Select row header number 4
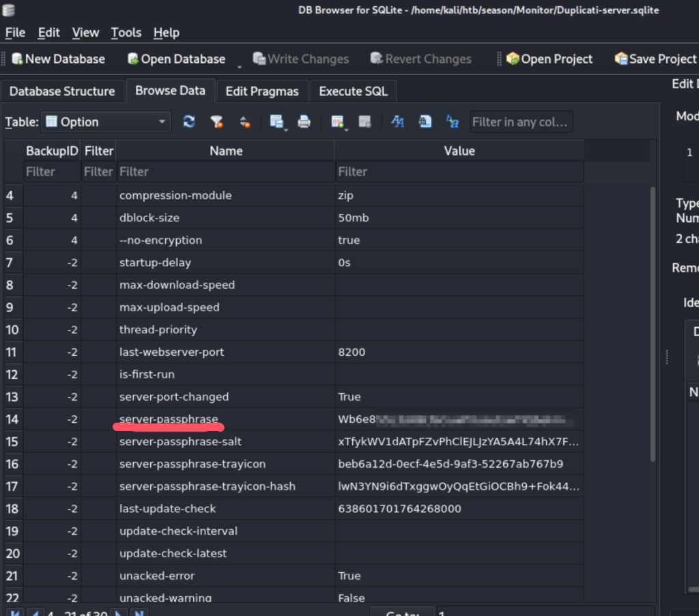 tap(13, 195)
